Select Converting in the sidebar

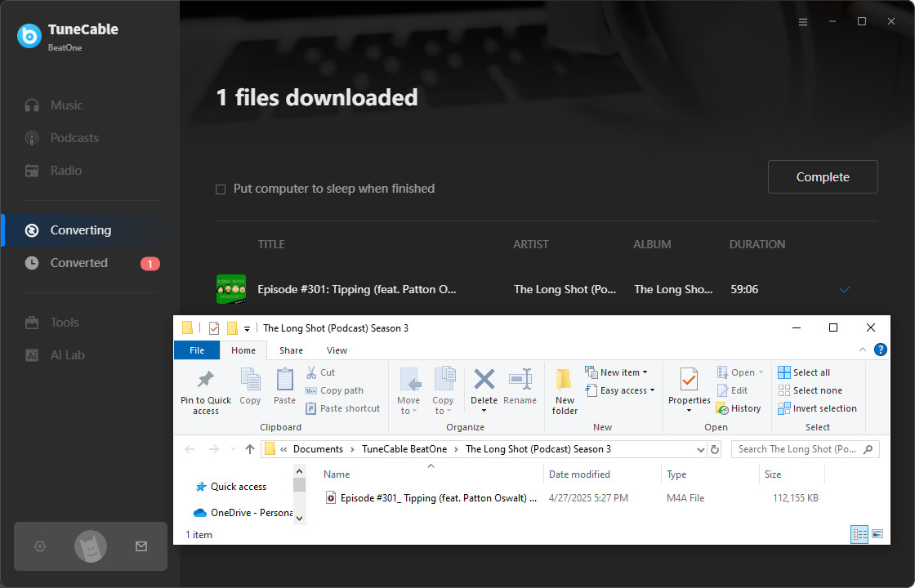(x=80, y=229)
